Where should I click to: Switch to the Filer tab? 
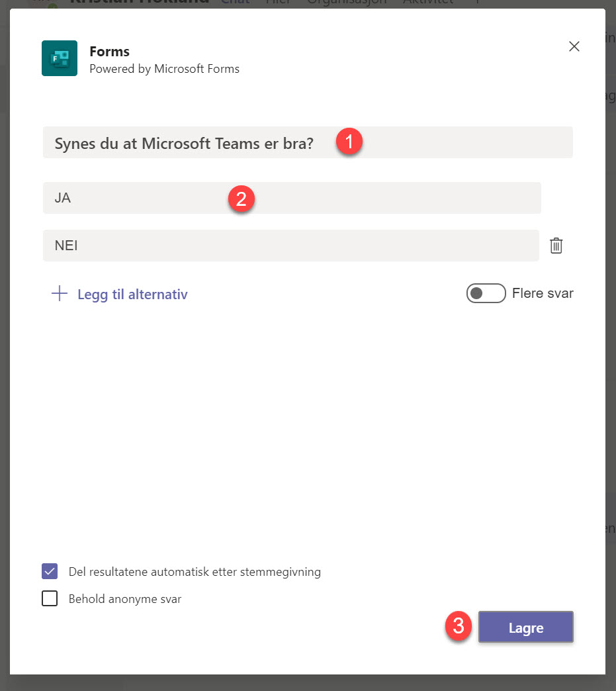(279, 2)
